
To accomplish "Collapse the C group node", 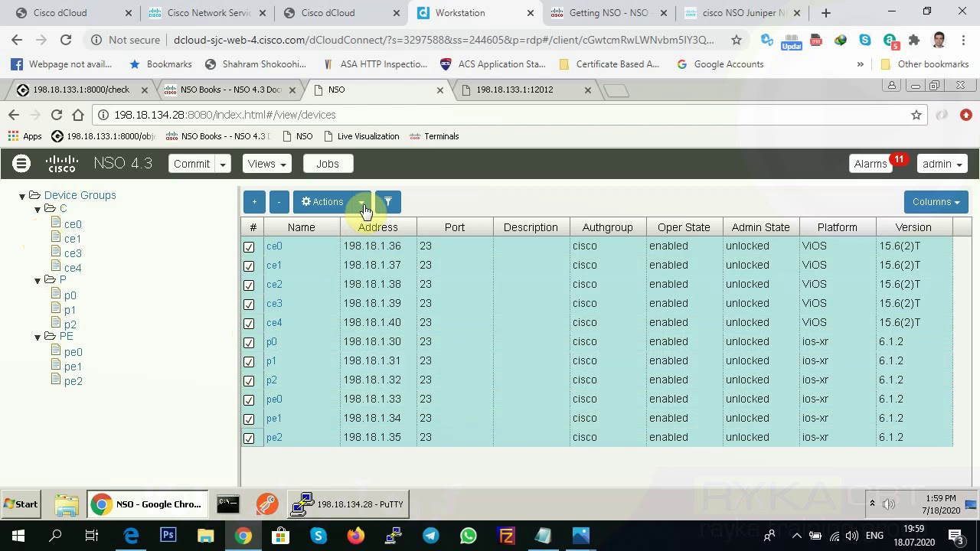I will click(38, 210).
